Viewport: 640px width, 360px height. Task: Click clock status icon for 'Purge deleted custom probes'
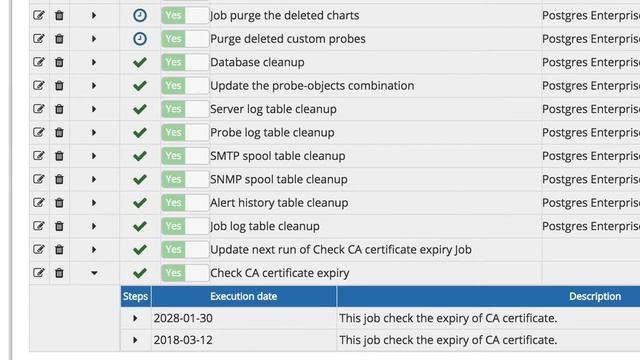point(140,39)
